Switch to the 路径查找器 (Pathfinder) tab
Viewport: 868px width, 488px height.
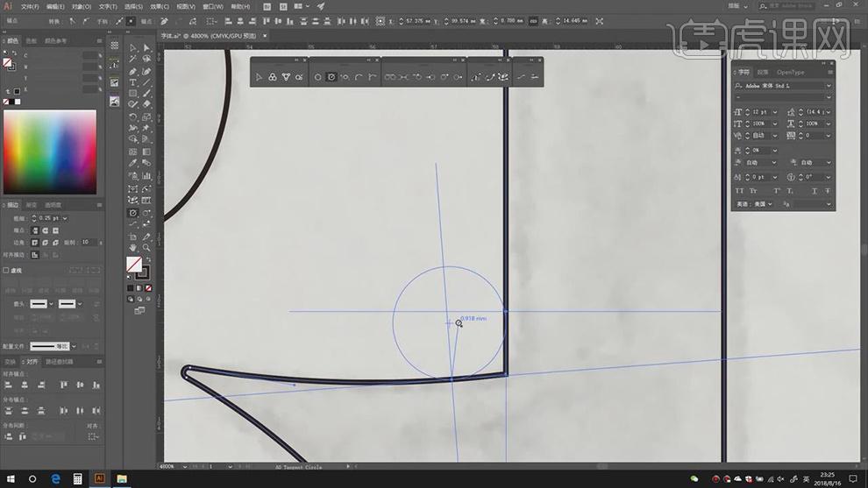pos(60,362)
